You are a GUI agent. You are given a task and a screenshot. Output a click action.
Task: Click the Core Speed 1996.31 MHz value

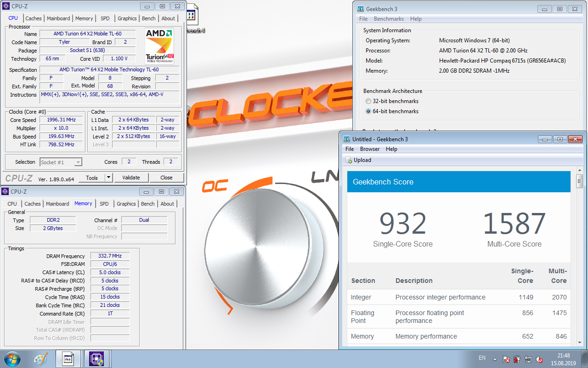[x=61, y=120]
